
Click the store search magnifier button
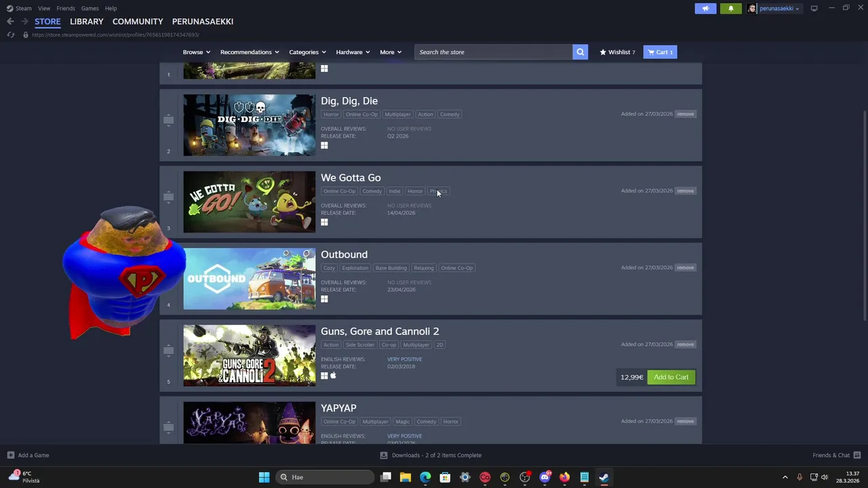click(x=580, y=52)
